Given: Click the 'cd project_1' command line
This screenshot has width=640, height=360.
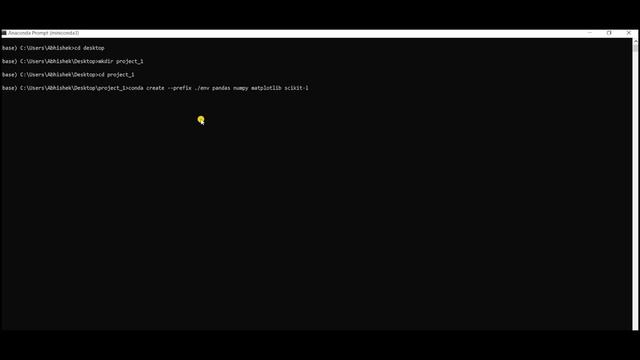Looking at the screenshot, I should [68, 75].
